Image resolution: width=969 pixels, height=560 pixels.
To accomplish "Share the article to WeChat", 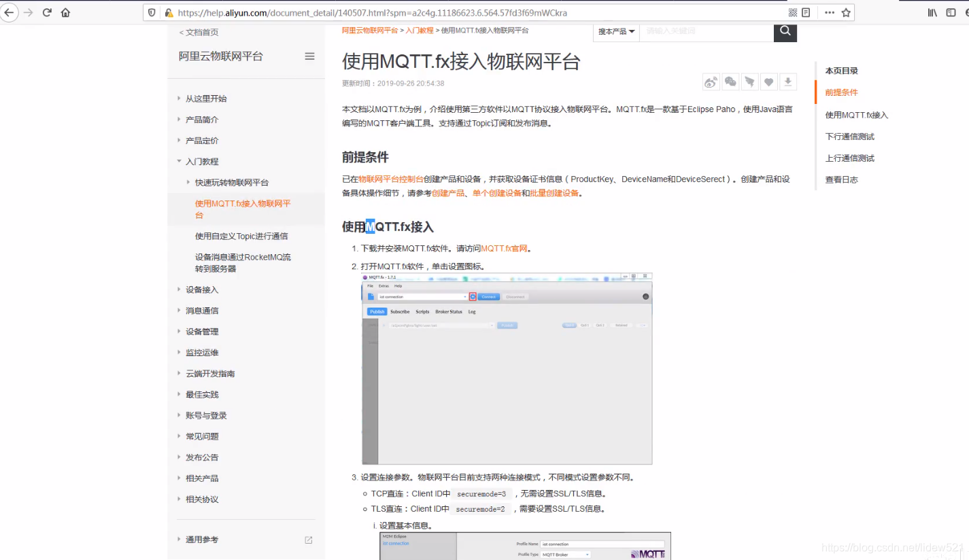I will coord(730,82).
